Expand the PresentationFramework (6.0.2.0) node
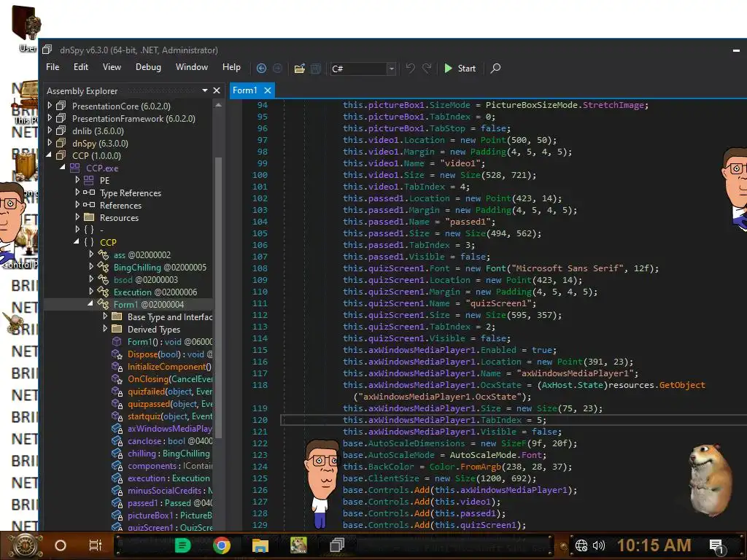The width and height of the screenshot is (747, 560). pyautogui.click(x=50, y=117)
